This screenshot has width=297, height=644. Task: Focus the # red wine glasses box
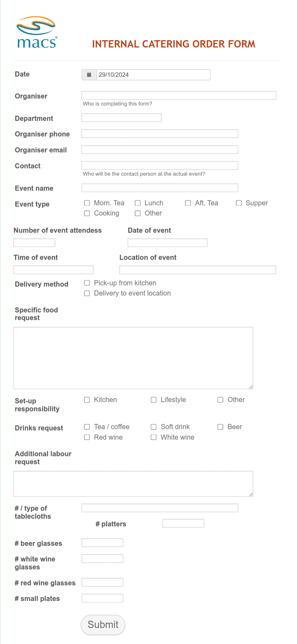pos(102,582)
